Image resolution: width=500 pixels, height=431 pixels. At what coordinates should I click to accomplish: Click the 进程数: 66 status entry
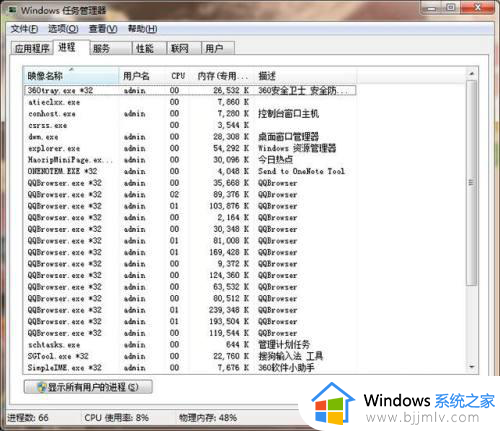pyautogui.click(x=28, y=418)
